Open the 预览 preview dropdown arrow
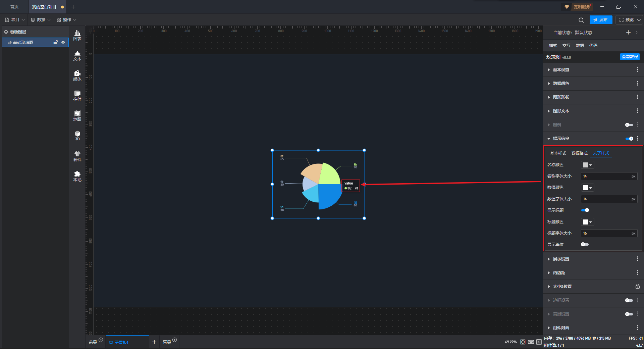644x349 pixels. coord(639,20)
